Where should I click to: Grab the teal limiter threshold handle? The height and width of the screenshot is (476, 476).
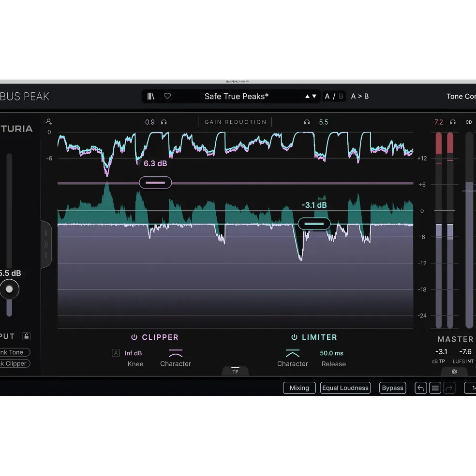314,224
